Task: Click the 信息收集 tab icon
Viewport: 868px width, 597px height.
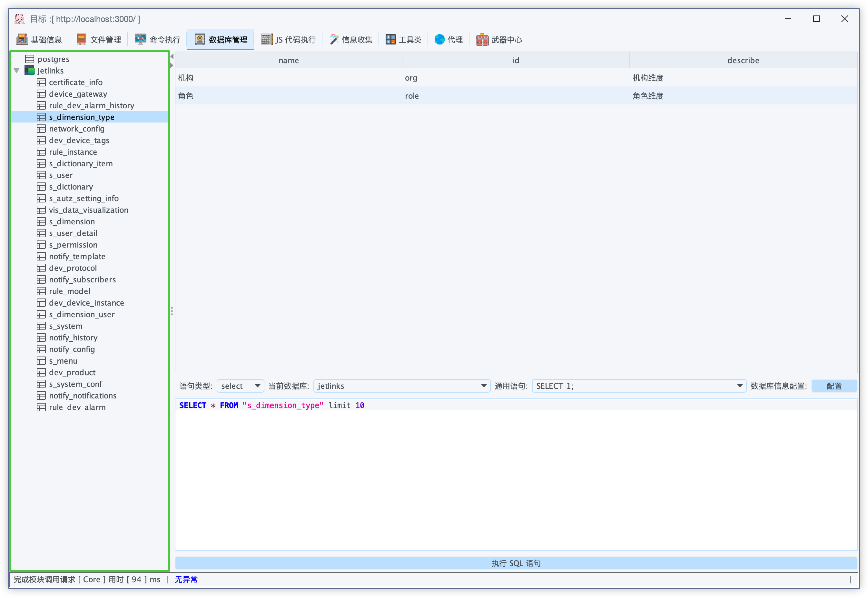Action: [x=333, y=39]
